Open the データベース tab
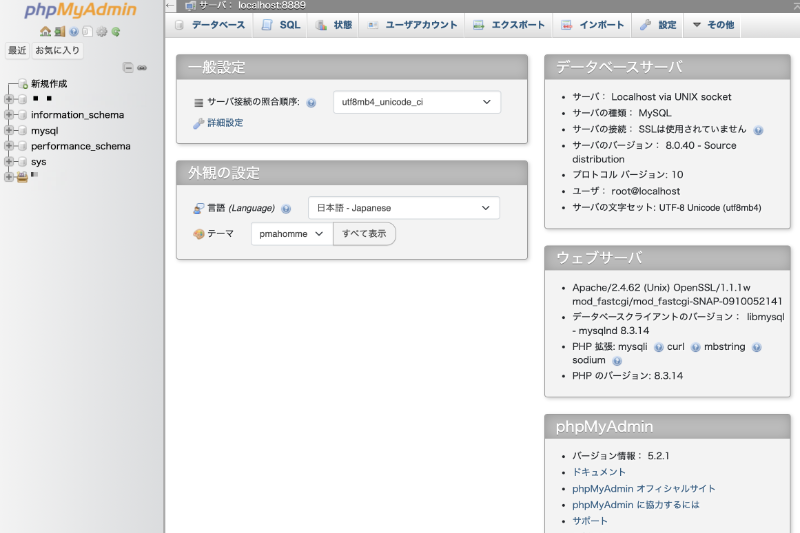This screenshot has height=533, width=800. coord(210,25)
